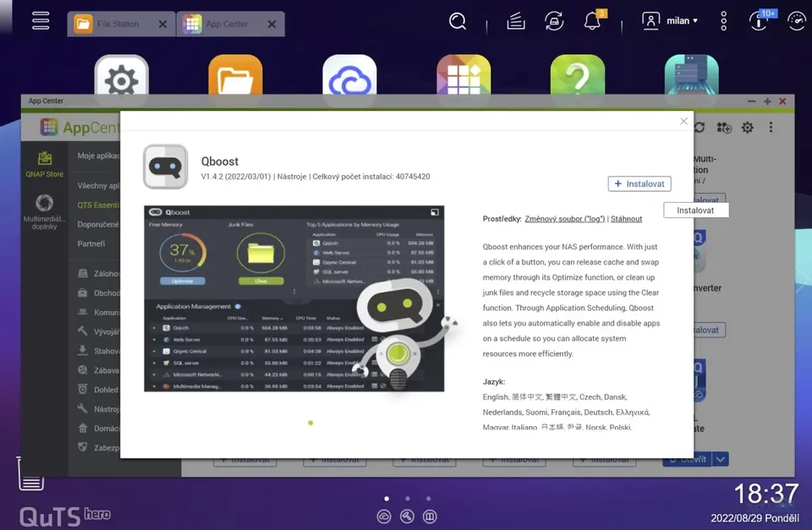Viewport: 812px width, 530px height.
Task: Expand the milan user dropdown
Action: [670, 21]
